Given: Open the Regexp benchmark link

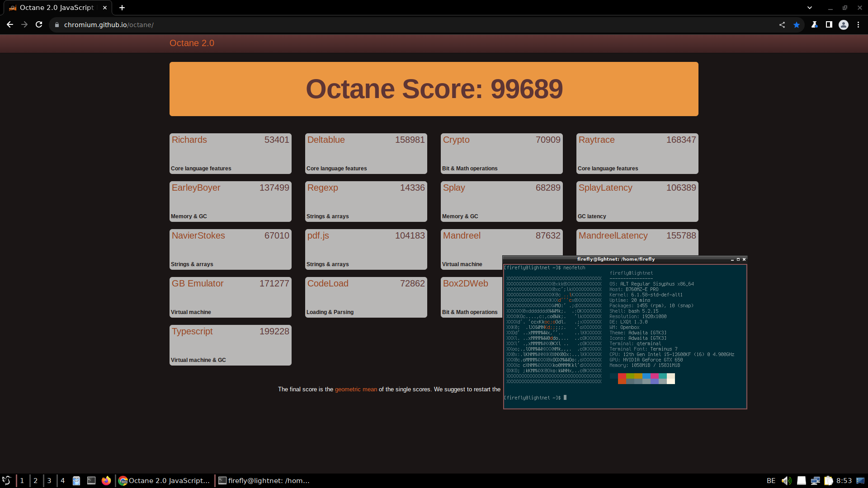Looking at the screenshot, I should 323,188.
